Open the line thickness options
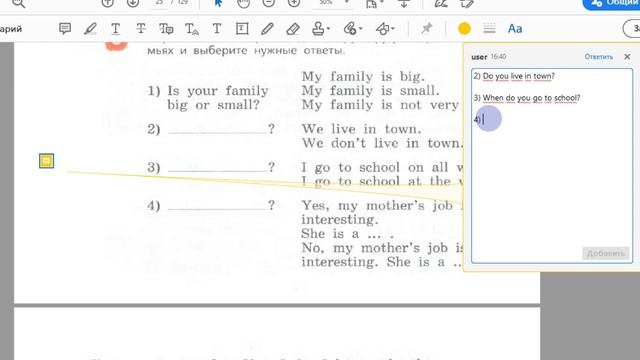This screenshot has height=360, width=640. click(489, 29)
